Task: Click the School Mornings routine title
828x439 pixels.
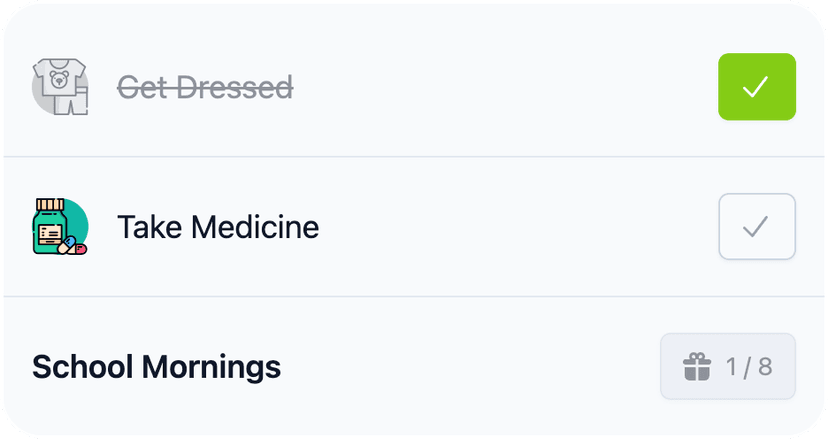Action: point(156,367)
